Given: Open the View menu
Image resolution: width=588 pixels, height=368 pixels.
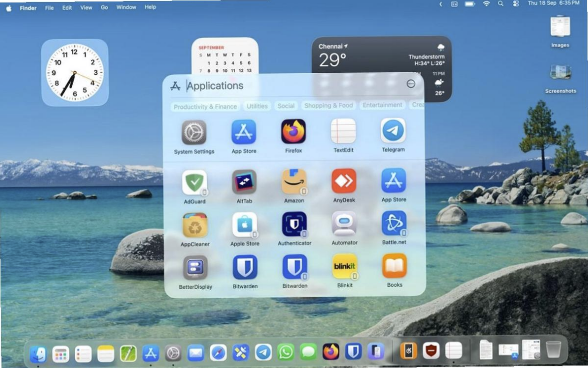Looking at the screenshot, I should tap(86, 7).
